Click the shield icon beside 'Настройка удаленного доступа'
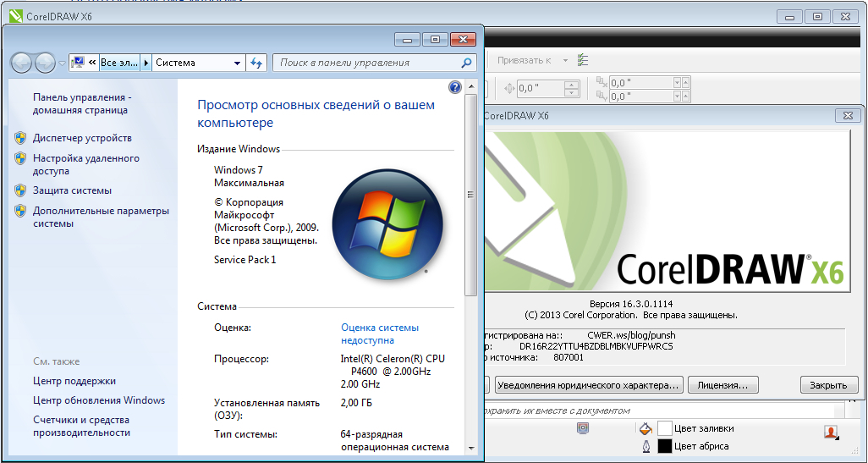868x463 pixels. coord(20,158)
